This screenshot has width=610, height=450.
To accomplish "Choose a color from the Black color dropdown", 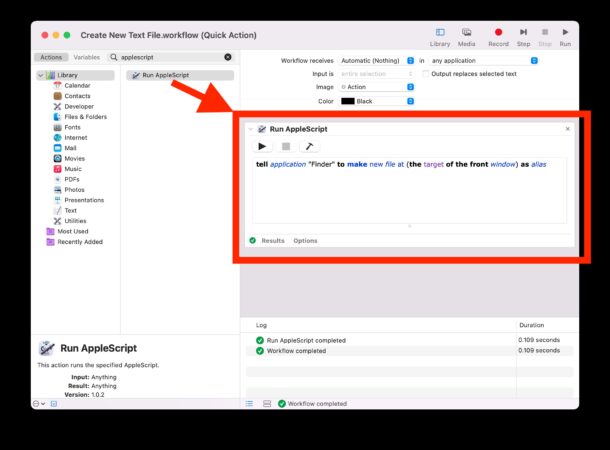I will tap(376, 101).
